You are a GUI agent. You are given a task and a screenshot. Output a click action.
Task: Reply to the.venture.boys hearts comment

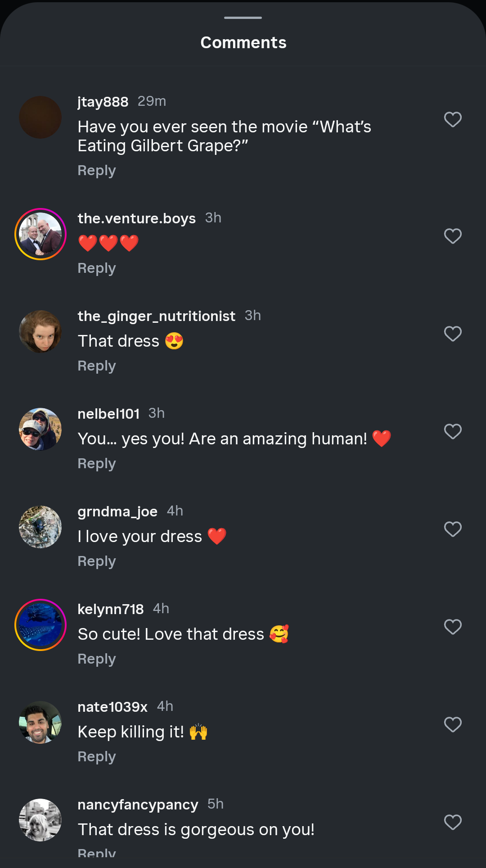point(97,268)
